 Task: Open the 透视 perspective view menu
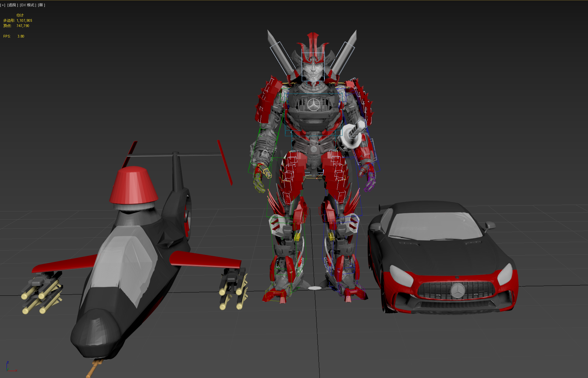[x=13, y=5]
